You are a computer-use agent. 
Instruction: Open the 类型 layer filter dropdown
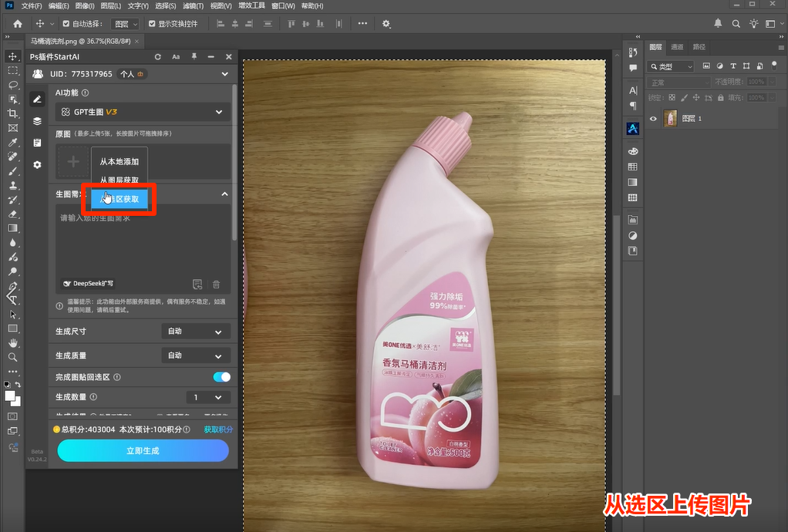click(x=671, y=66)
